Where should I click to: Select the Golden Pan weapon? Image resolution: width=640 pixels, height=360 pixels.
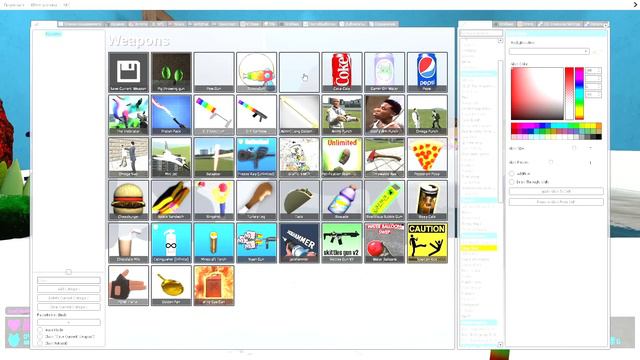point(171,285)
